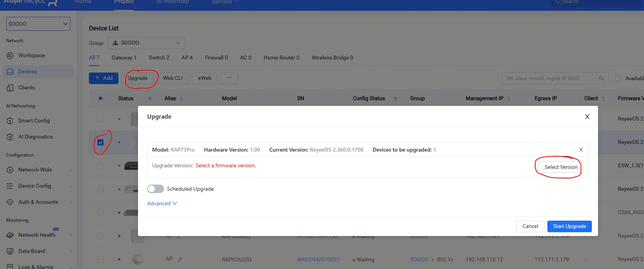Edit alias pencil icon for RAP6262(G) row
The width and height of the screenshot is (644, 269).
point(180,259)
